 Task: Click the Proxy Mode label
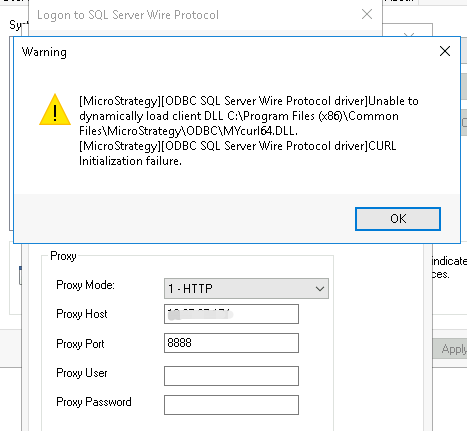[85, 285]
